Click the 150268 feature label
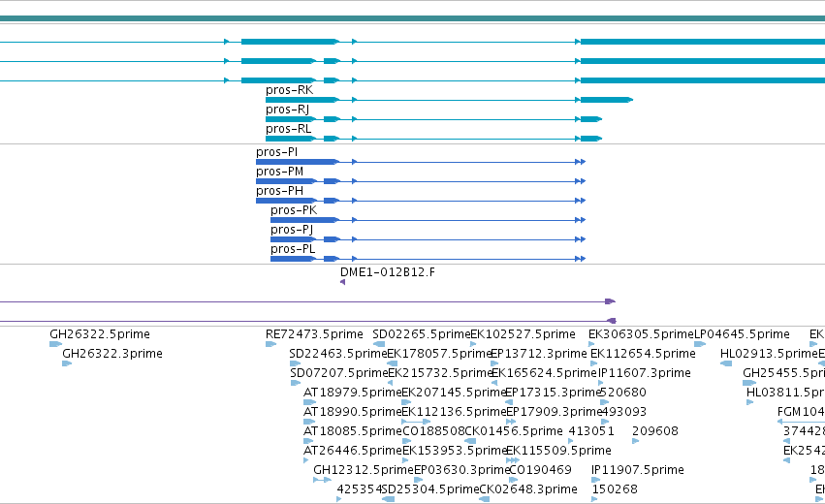 [615, 490]
